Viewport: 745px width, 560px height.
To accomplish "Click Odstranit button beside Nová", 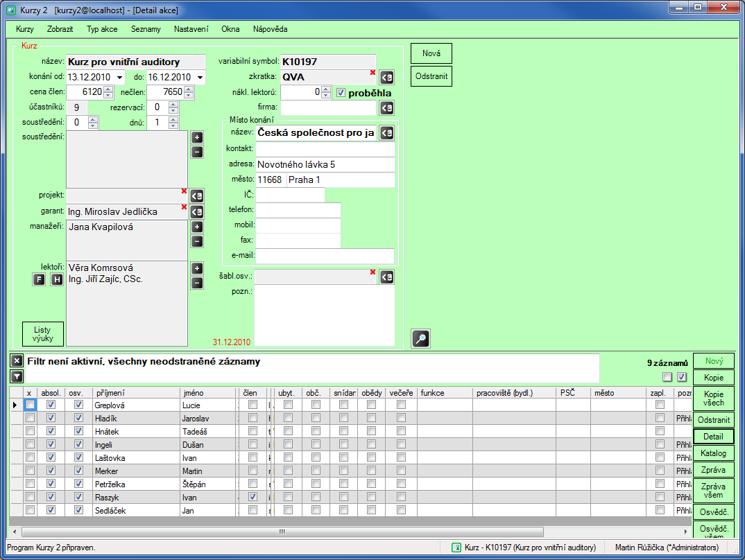I will [431, 76].
